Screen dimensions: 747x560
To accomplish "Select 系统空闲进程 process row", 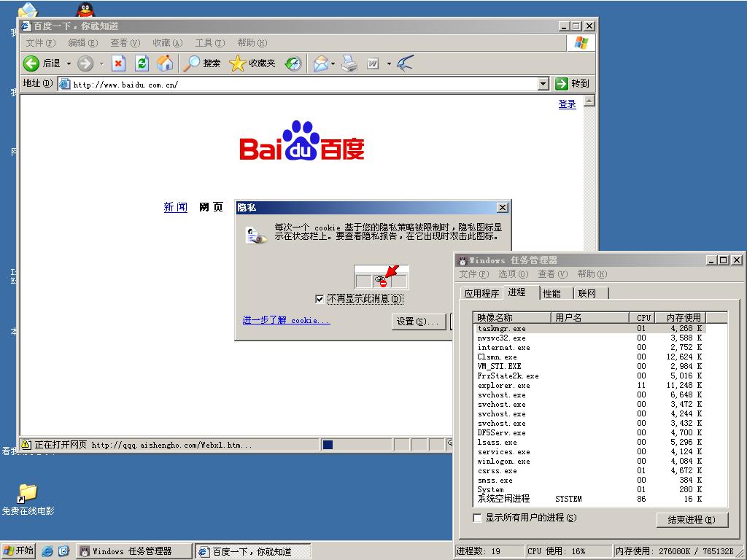I will point(589,499).
